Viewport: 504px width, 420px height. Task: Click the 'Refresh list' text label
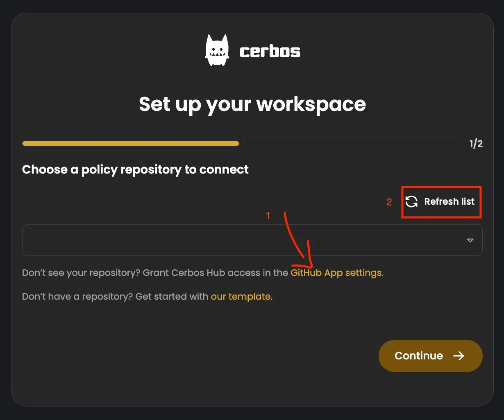[449, 201]
